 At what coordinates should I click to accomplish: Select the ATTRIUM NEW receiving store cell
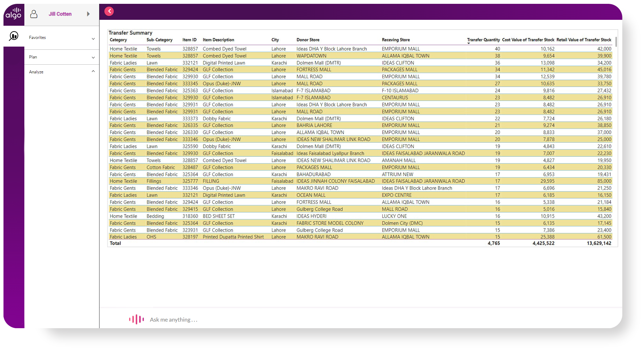tap(397, 175)
